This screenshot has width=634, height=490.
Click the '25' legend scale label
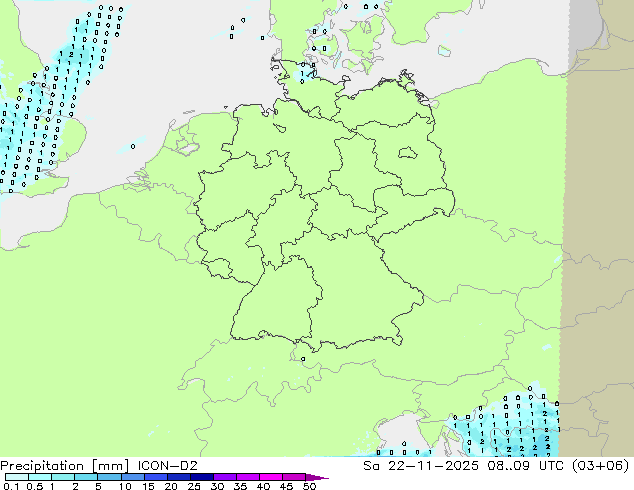point(194,486)
